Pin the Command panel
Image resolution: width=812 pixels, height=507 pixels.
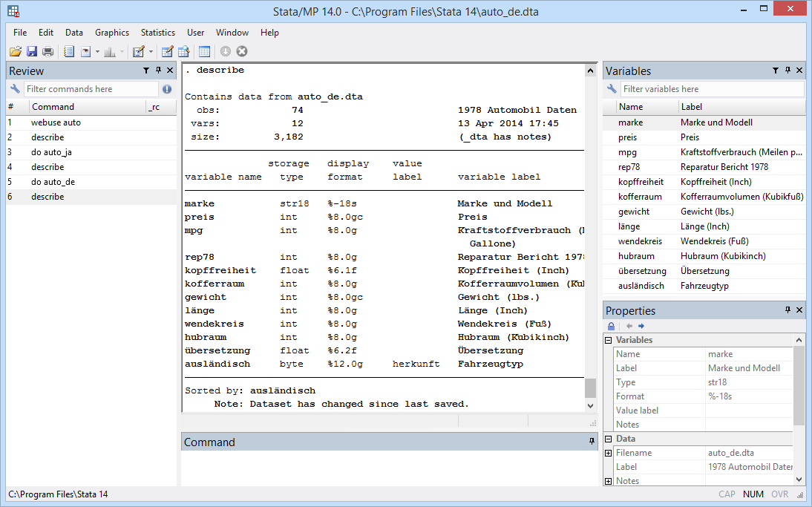pyautogui.click(x=592, y=441)
